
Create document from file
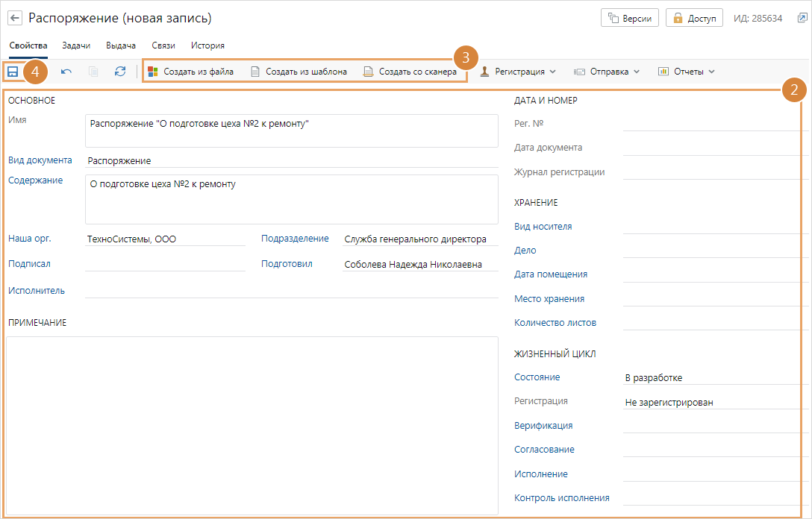click(191, 72)
